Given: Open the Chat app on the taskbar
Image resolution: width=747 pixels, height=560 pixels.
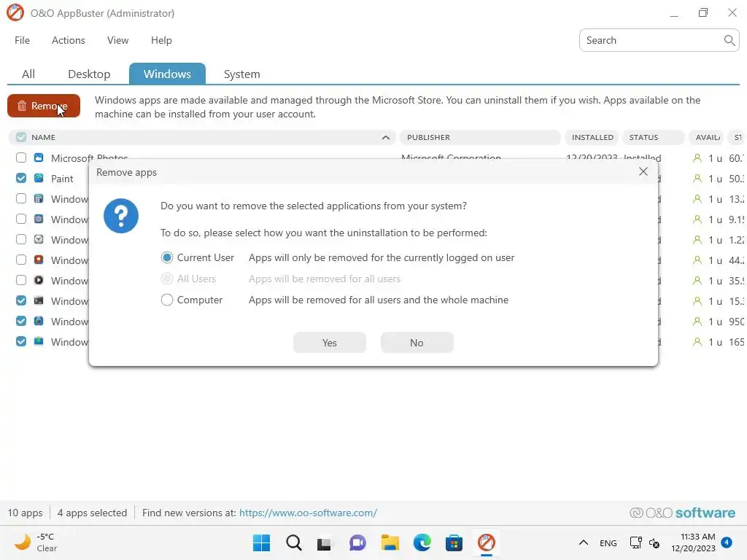Looking at the screenshot, I should [x=357, y=542].
